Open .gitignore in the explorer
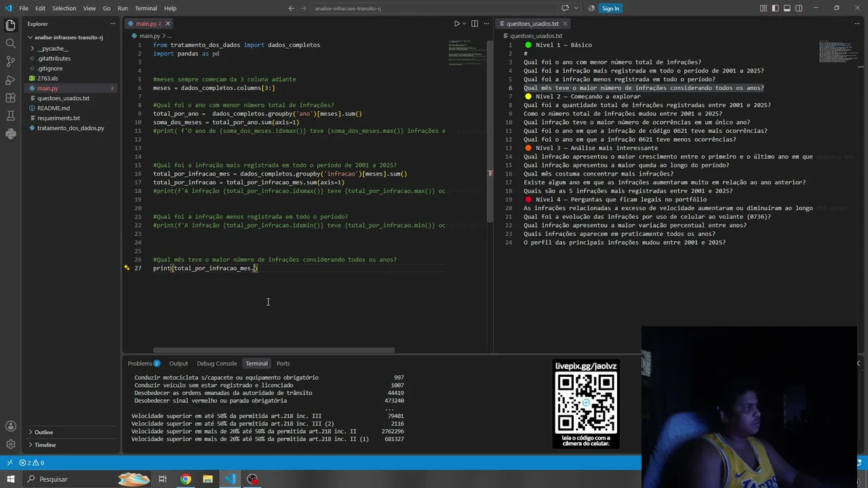Screen dimensions: 868x488 click(50, 68)
